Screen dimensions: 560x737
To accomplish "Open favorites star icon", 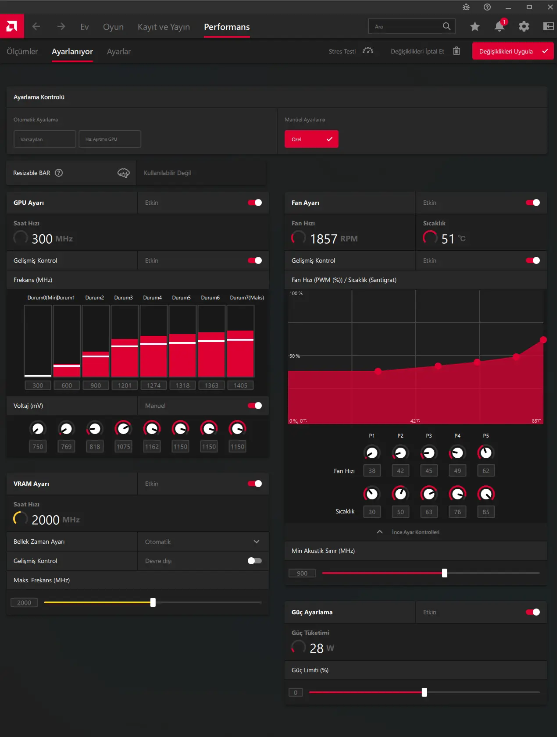I will [475, 27].
